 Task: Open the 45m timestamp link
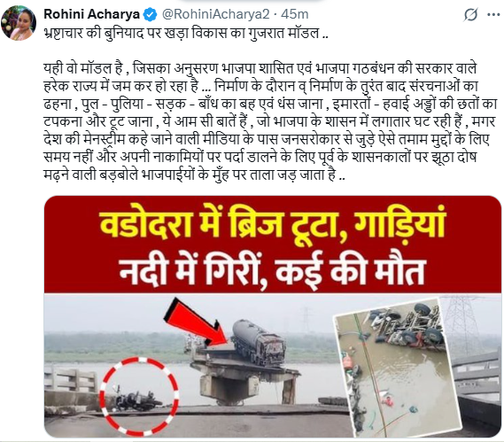point(295,14)
